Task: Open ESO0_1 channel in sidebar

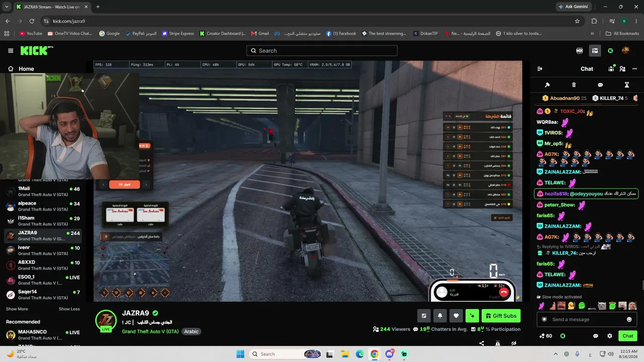Action: pos(43,280)
